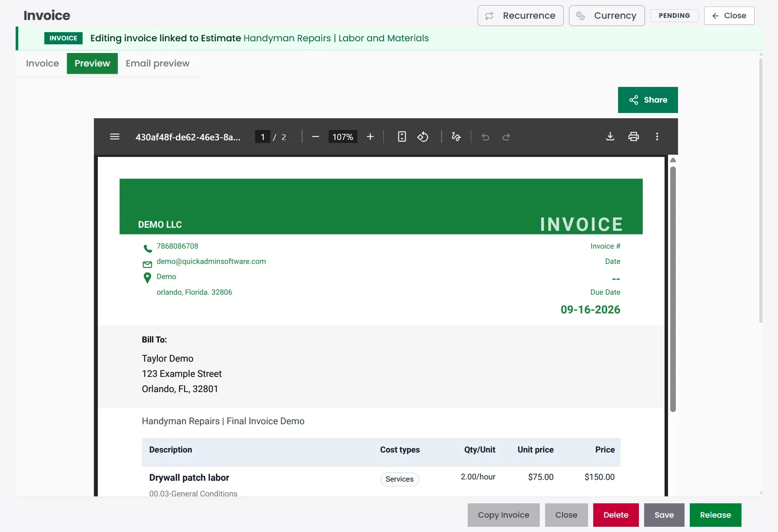Select the Preview tab
Viewport: 778px width, 532px height.
click(x=92, y=63)
